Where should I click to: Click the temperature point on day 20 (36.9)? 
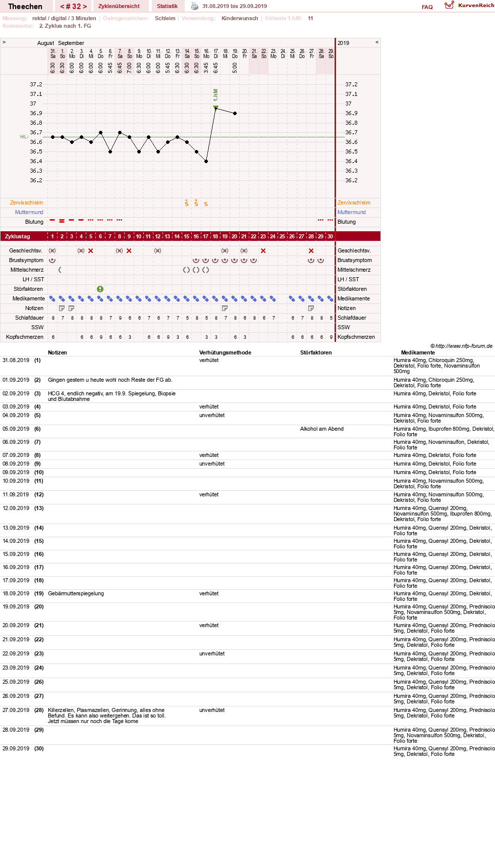tap(235, 113)
